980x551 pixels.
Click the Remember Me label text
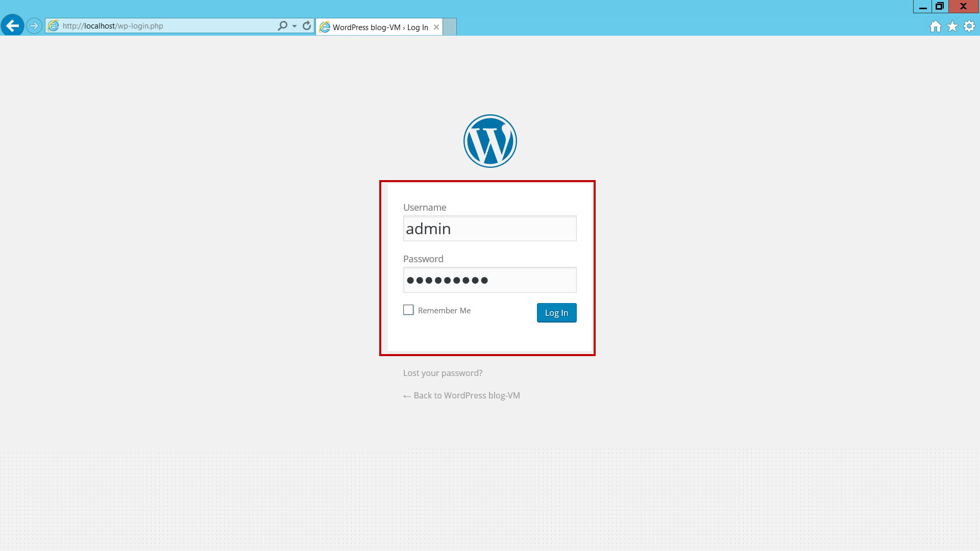[444, 310]
